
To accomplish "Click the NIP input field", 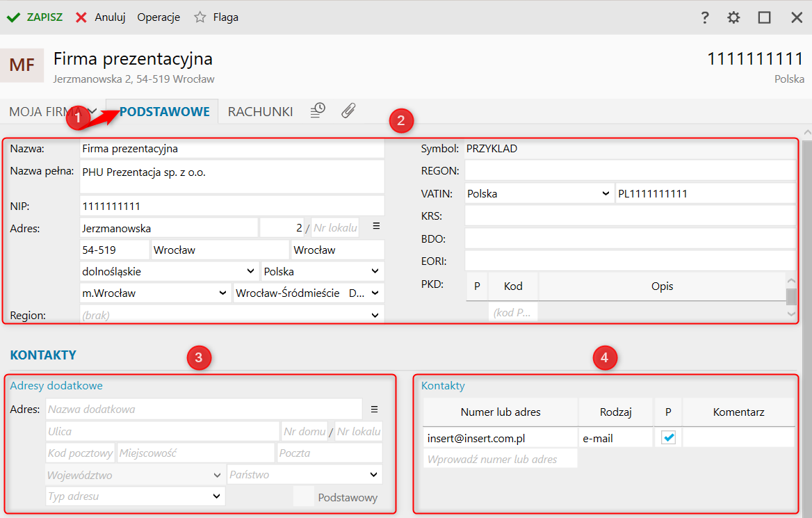I will (x=232, y=207).
